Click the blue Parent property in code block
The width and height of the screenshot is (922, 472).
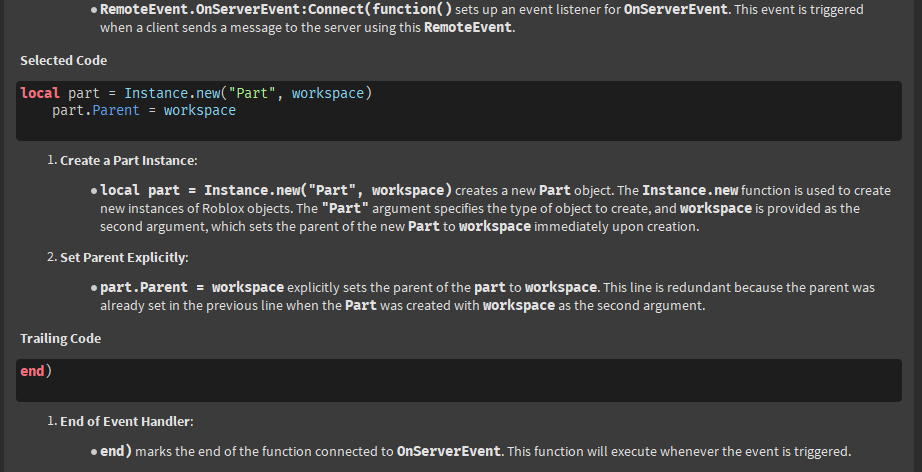click(115, 110)
